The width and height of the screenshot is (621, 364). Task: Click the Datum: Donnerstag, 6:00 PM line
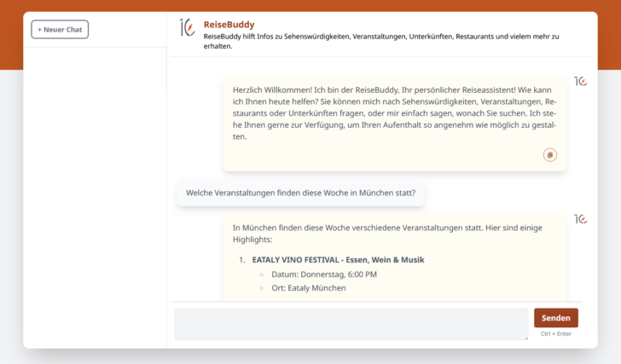pyautogui.click(x=324, y=274)
